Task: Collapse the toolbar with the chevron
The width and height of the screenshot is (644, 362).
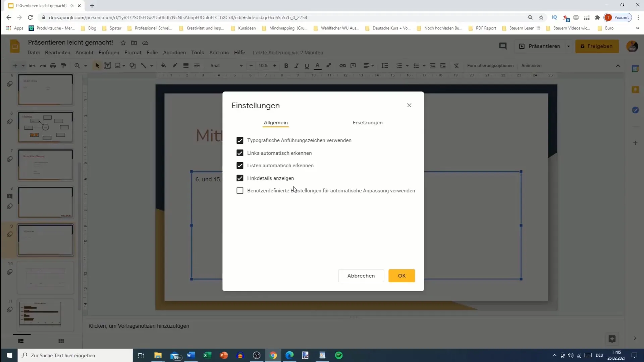Action: tap(618, 66)
